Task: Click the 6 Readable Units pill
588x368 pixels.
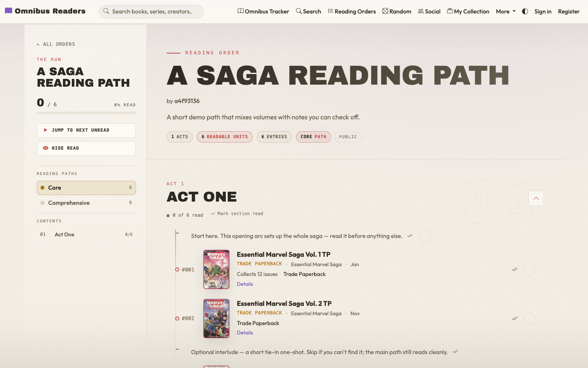Action: click(225, 137)
